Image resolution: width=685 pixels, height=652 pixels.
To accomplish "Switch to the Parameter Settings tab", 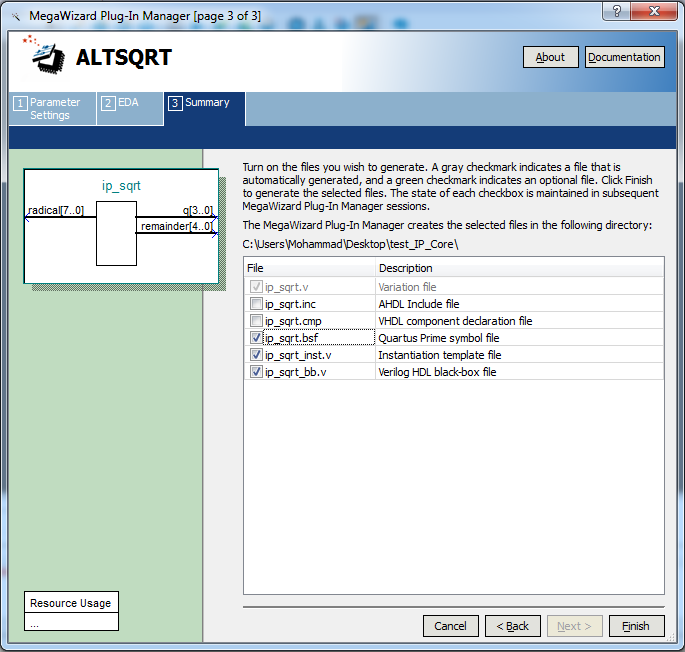I will pyautogui.click(x=52, y=109).
